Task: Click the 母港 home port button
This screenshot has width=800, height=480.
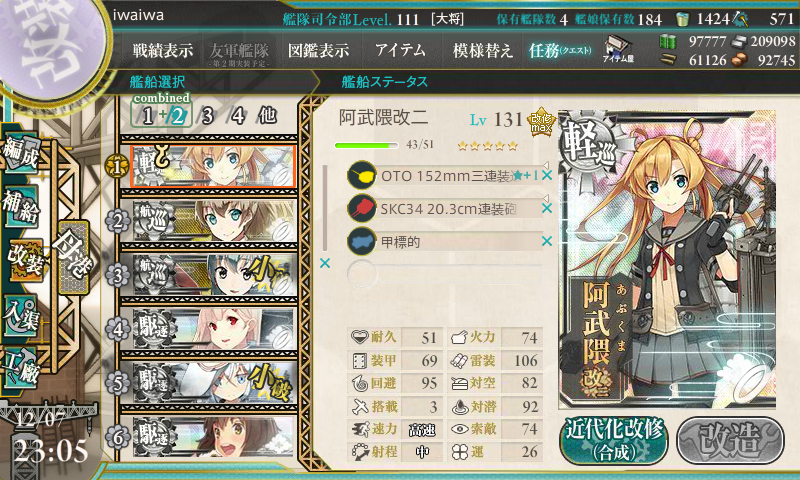Action: [x=74, y=258]
